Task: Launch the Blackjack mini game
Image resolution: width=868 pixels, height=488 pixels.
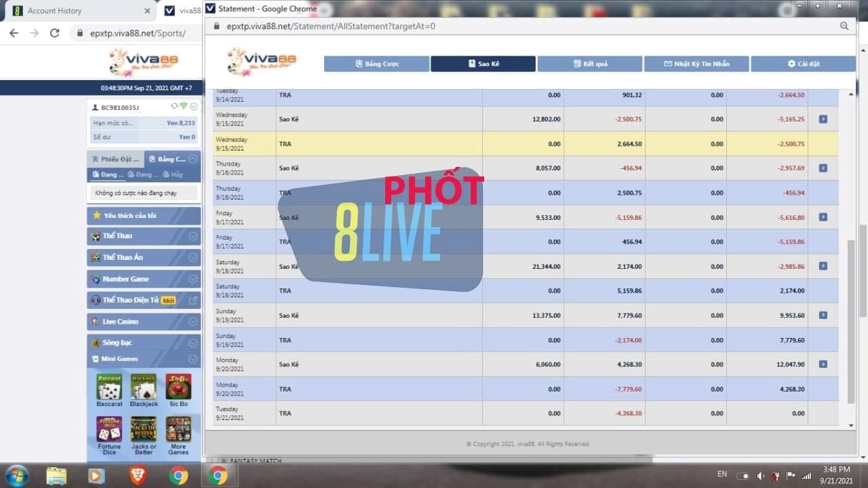Action: pyautogui.click(x=144, y=387)
